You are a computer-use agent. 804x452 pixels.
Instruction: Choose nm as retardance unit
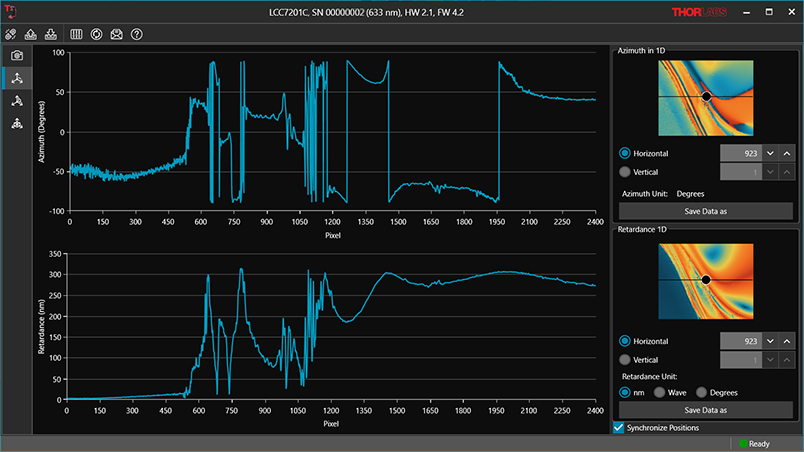tap(625, 393)
